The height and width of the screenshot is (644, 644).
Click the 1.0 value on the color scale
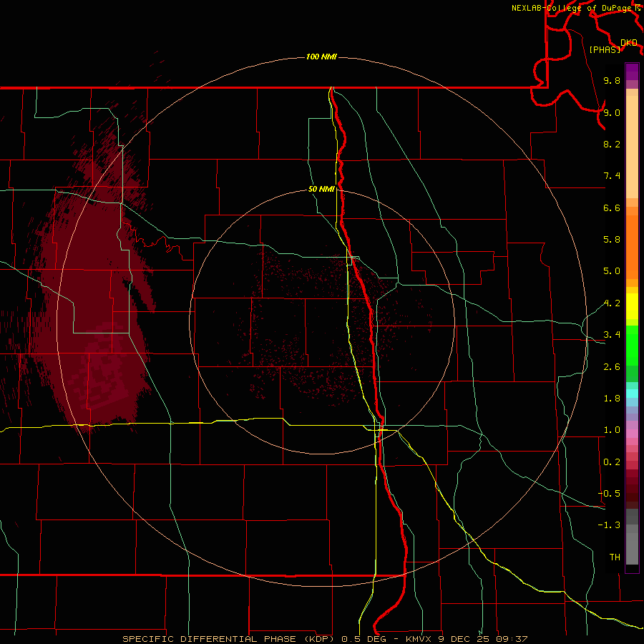[612, 430]
